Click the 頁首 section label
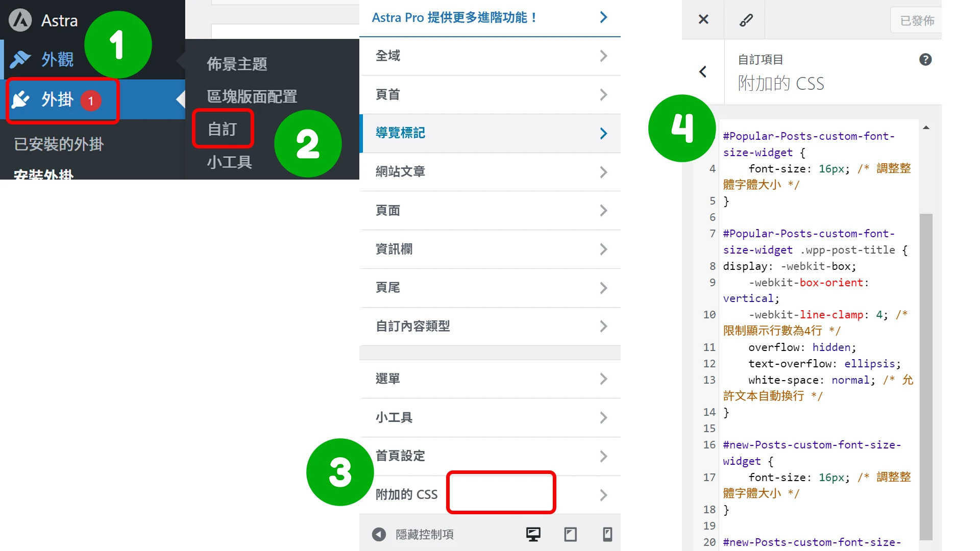980x551 pixels. point(388,94)
